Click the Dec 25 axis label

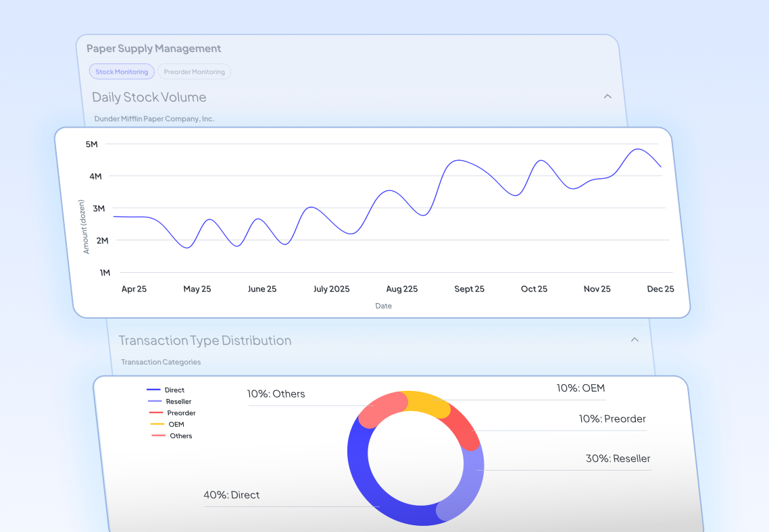(660, 289)
